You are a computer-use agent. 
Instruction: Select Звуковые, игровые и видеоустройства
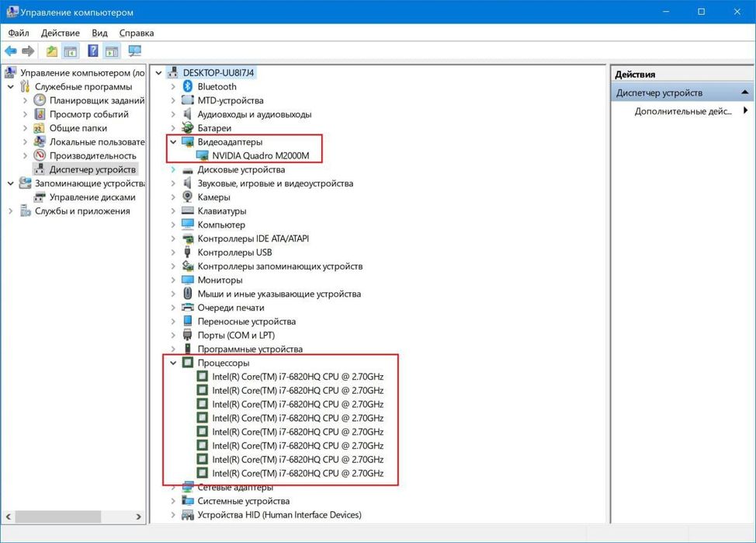(276, 183)
